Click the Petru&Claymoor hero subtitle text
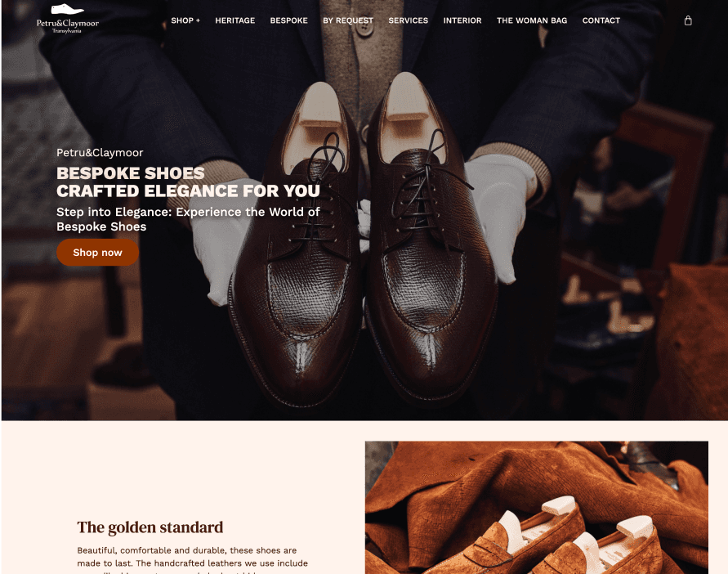 point(100,152)
